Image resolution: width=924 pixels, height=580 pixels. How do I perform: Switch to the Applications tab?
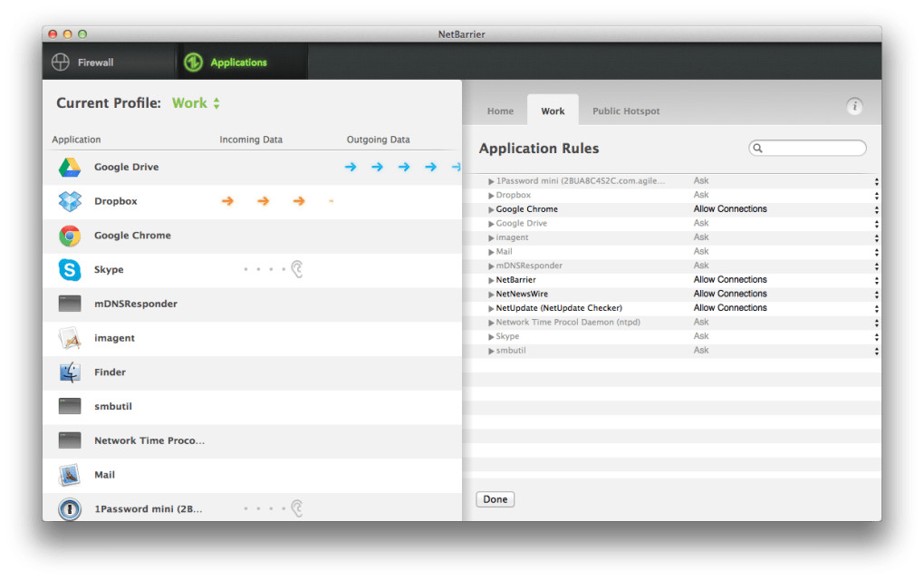pos(242,62)
